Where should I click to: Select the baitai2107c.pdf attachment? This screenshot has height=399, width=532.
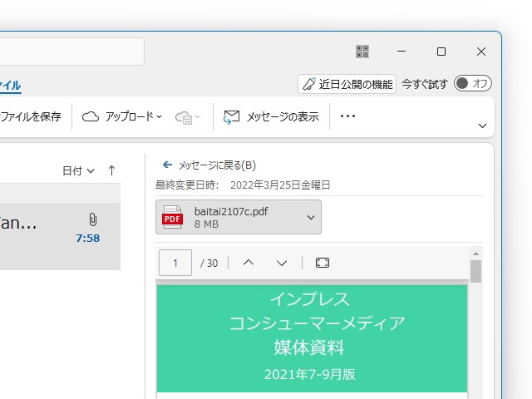(x=239, y=217)
